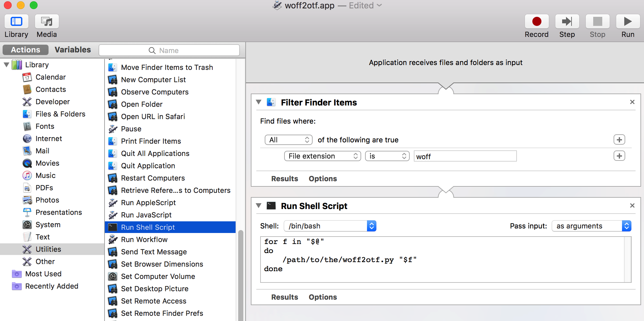Click the Name search field
The image size is (644, 321).
(169, 50)
